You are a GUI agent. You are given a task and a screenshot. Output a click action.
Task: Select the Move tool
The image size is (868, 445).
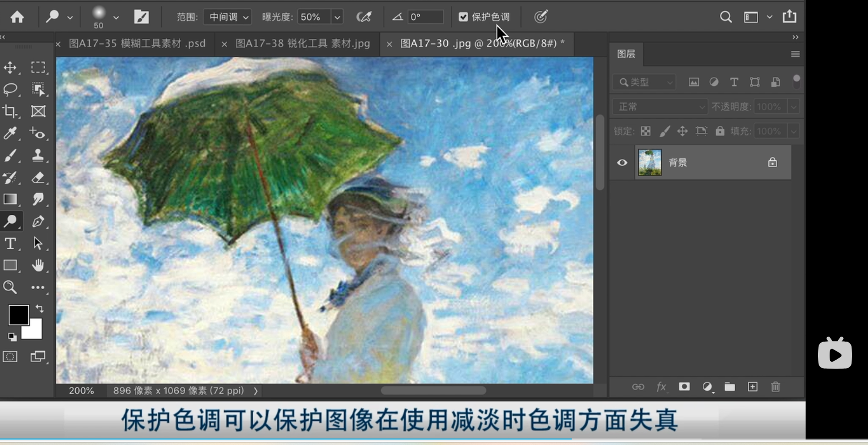point(10,67)
